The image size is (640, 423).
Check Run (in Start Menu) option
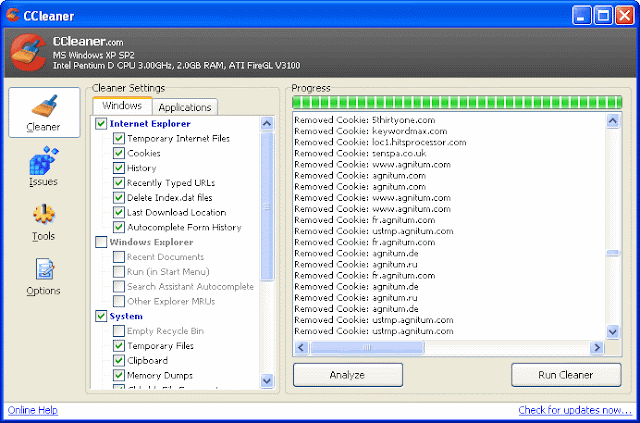click(x=119, y=272)
